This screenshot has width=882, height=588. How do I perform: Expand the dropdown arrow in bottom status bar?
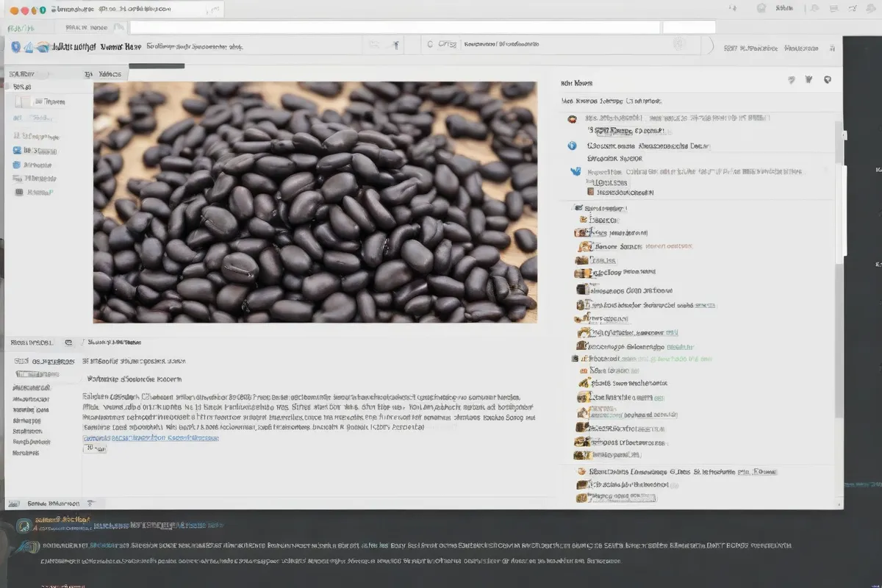coord(90,503)
